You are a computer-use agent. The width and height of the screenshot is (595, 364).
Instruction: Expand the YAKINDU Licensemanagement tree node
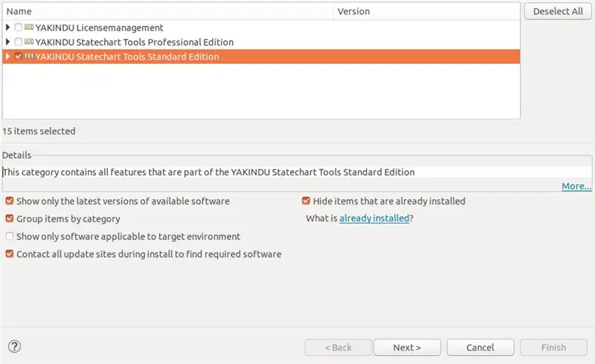point(7,27)
